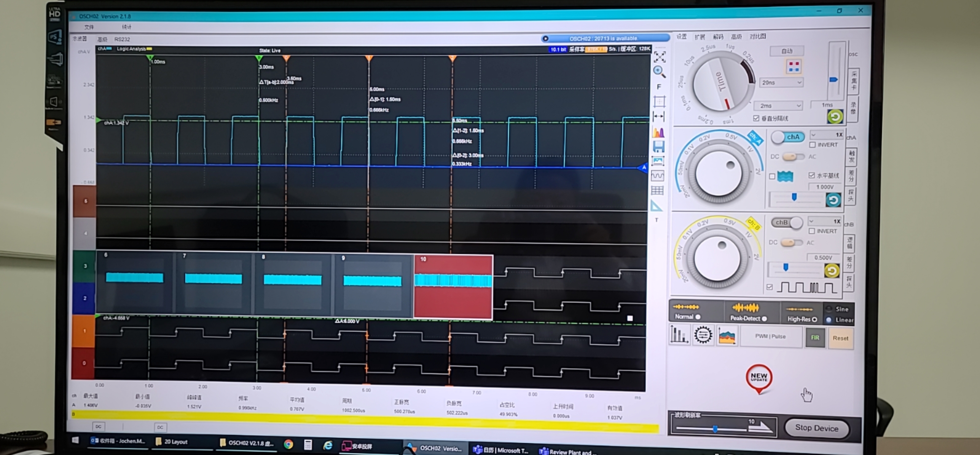980x455 pixels.
Task: Open the RS232 tab
Action: 122,39
